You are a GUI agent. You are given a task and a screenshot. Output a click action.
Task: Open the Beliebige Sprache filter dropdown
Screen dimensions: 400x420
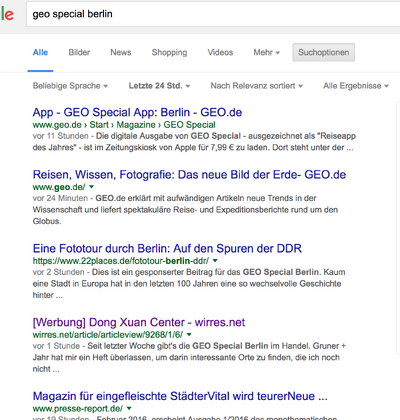(x=70, y=86)
